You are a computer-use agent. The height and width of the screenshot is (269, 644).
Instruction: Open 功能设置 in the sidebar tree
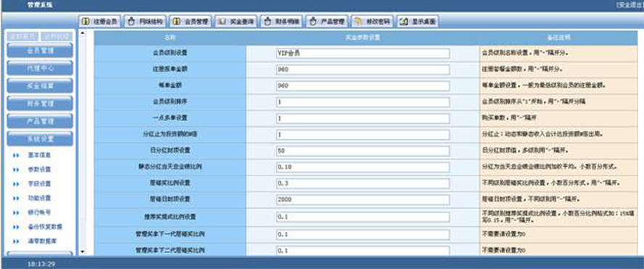39,199
